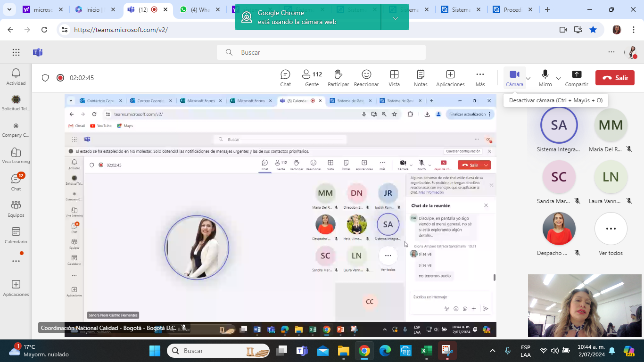
Task: Click the Chrome address bar URL
Action: (121, 30)
